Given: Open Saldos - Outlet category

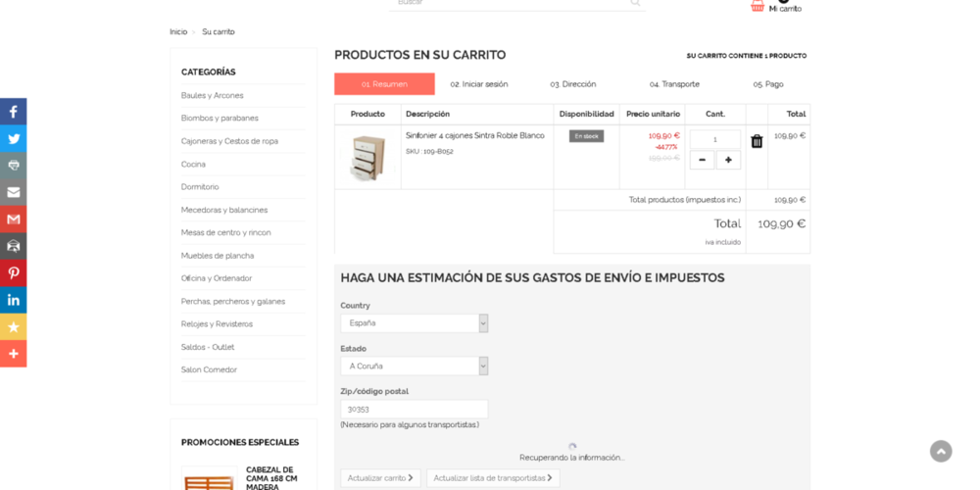Looking at the screenshot, I should [208, 347].
